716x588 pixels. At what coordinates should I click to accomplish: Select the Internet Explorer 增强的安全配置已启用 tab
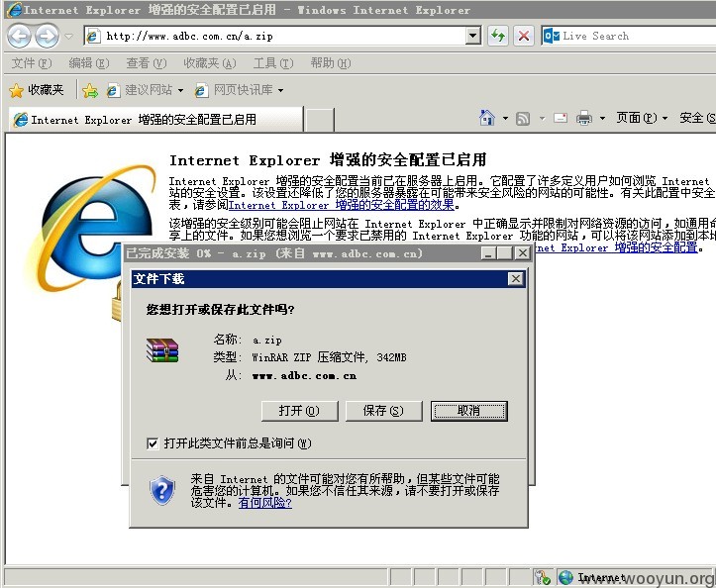click(x=155, y=120)
